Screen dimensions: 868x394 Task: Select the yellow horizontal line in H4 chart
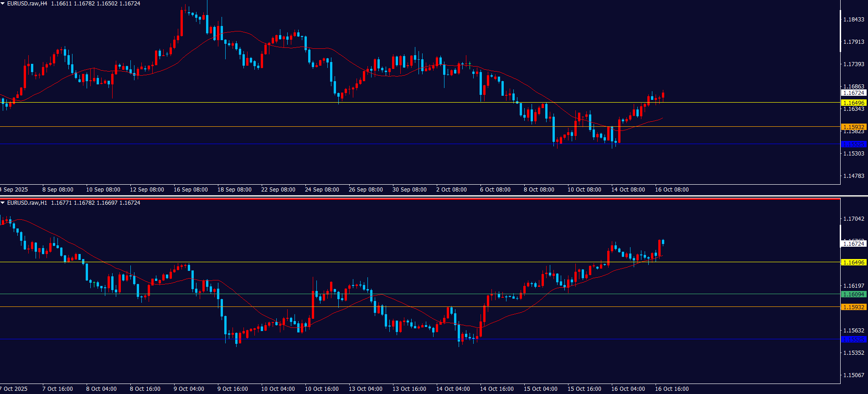click(410, 103)
